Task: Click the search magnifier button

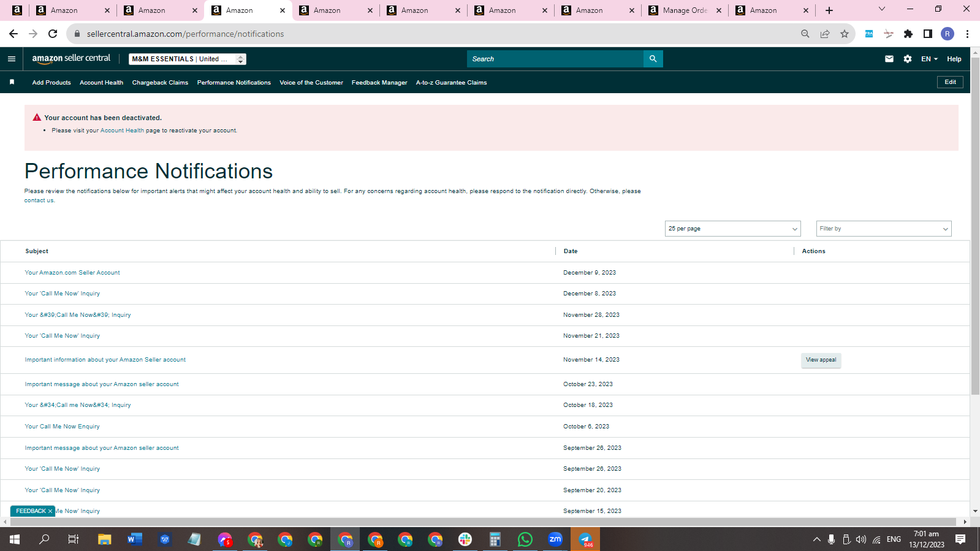Action: (x=653, y=59)
